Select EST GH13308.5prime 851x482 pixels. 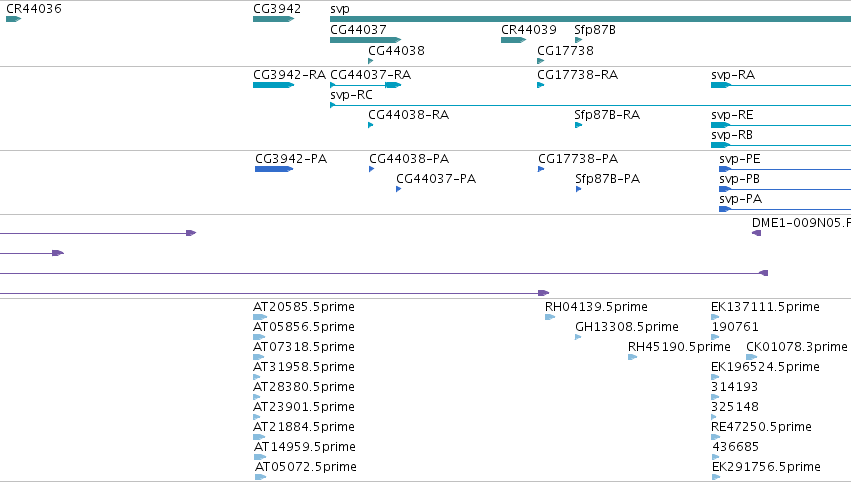point(579,337)
